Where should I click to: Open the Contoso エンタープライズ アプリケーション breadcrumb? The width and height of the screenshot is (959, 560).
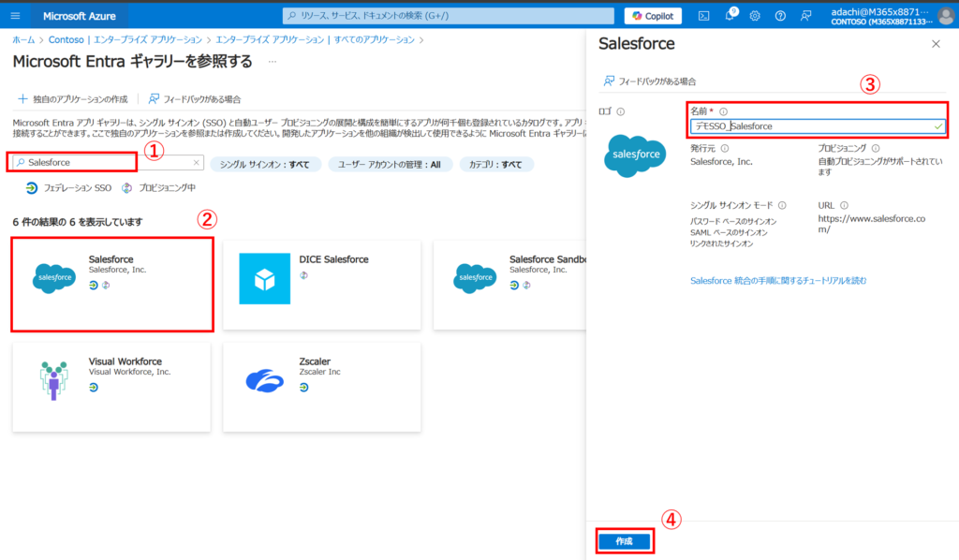(x=125, y=39)
